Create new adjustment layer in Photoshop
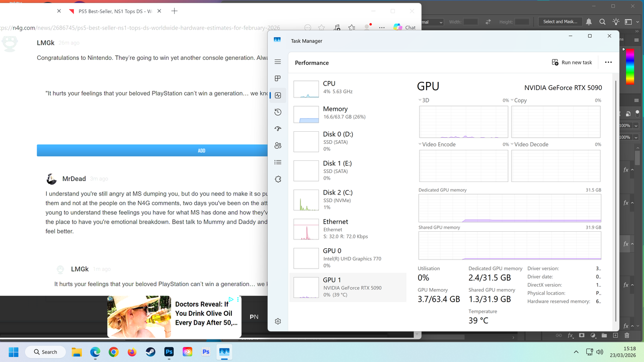The height and width of the screenshot is (362, 644). pyautogui.click(x=593, y=335)
